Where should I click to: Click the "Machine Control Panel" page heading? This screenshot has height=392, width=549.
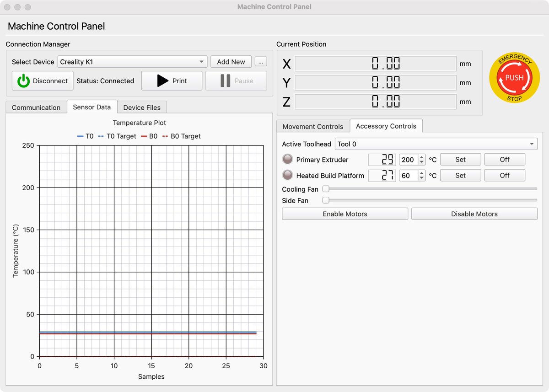[56, 26]
